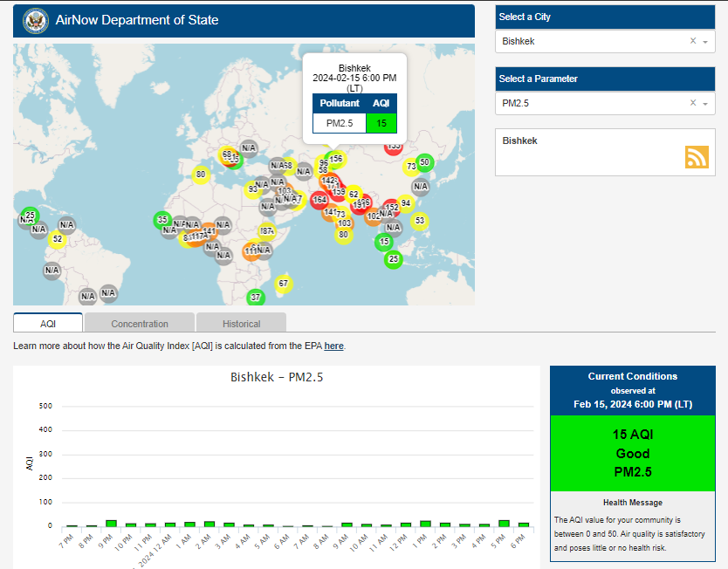Switch to the Historical tab

click(241, 323)
